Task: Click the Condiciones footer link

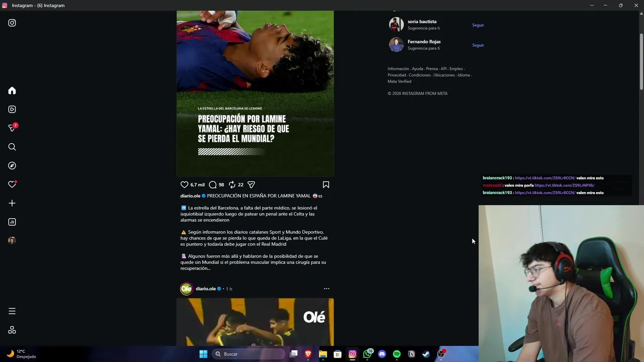Action: click(420, 75)
